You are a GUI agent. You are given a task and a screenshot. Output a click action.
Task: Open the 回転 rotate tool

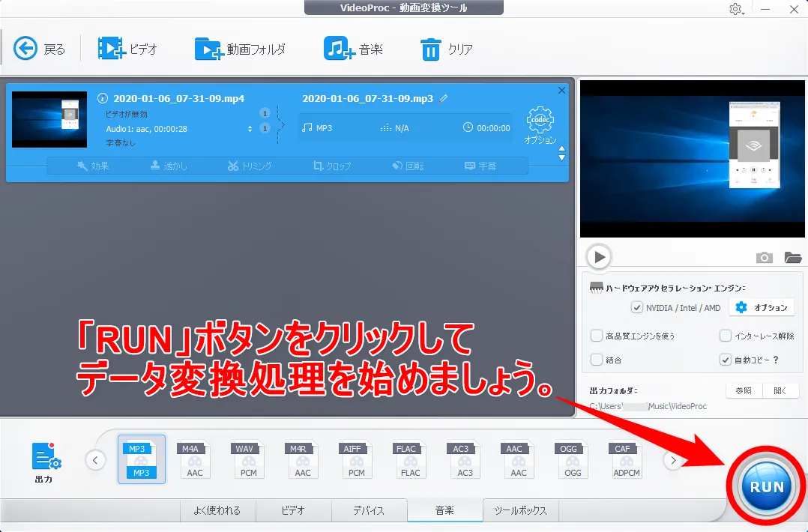tap(408, 166)
